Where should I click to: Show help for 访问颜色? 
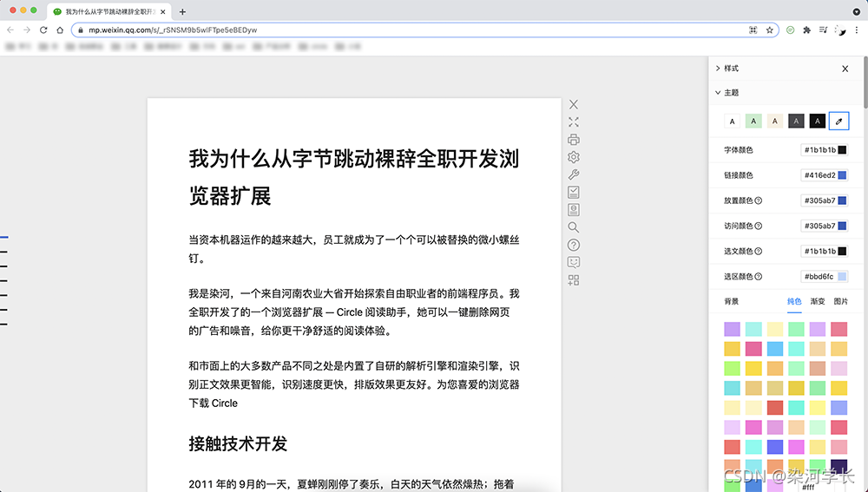pos(759,226)
